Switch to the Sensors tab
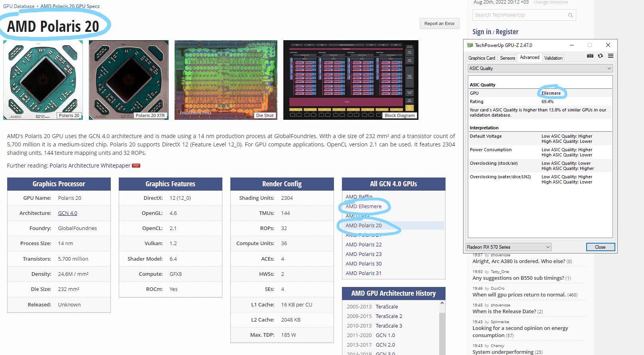Viewport: 644px width, 355px height. tap(507, 58)
